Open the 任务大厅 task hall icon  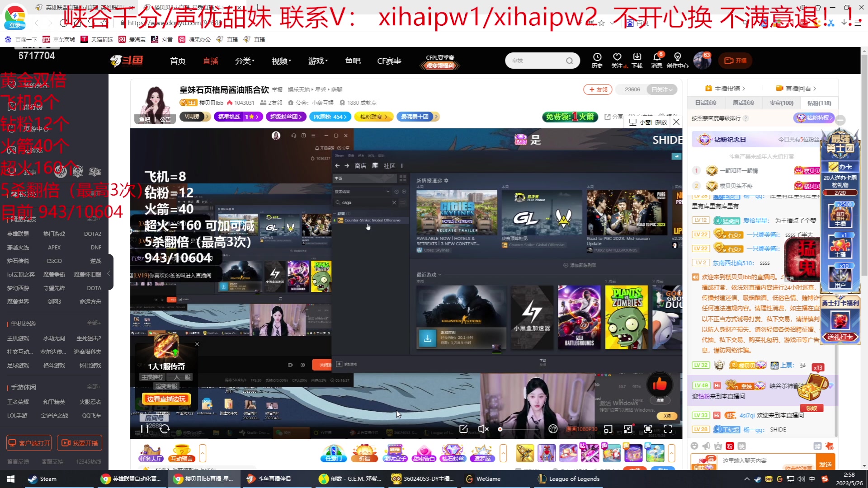click(151, 453)
